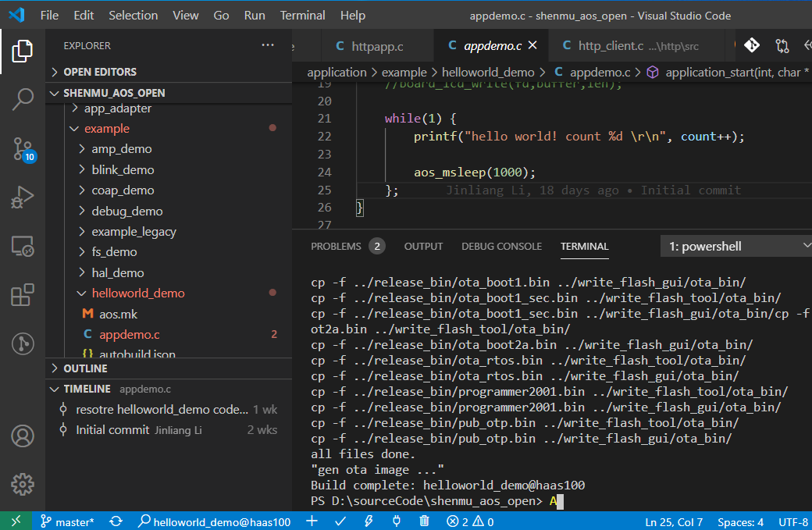Open the Git Graph style activity bar icon

pyautogui.click(x=23, y=343)
